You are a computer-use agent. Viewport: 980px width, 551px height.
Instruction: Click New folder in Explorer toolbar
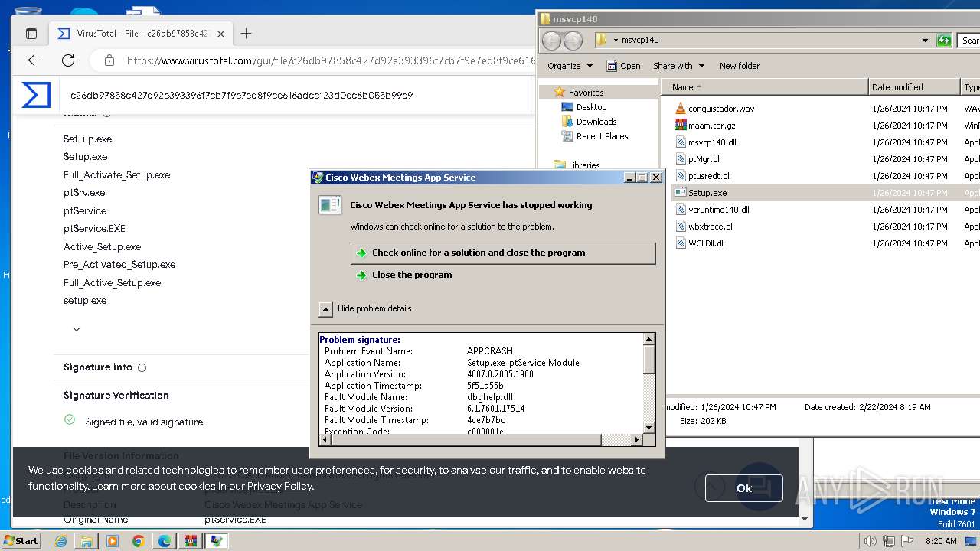pyautogui.click(x=740, y=66)
